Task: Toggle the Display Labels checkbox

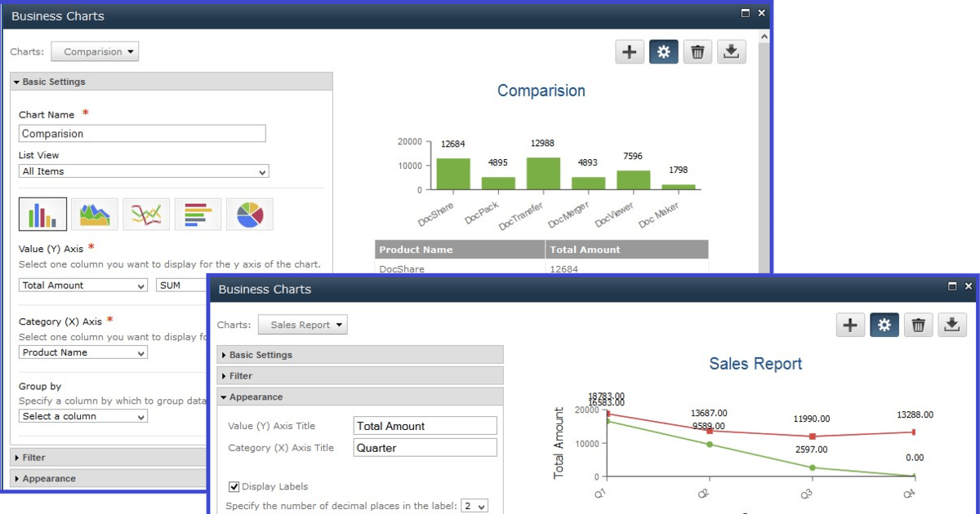Action: [234, 486]
